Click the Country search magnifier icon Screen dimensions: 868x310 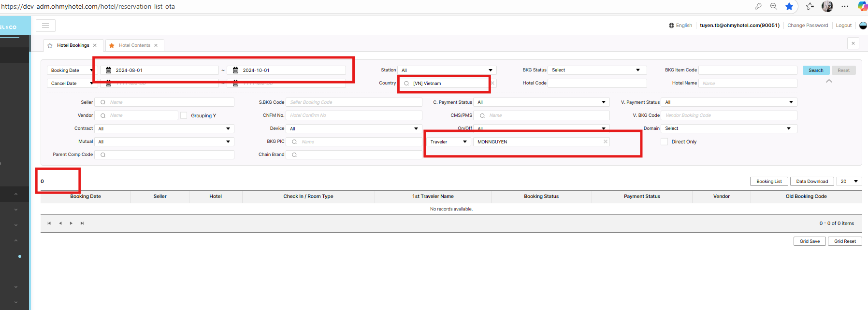tap(406, 84)
